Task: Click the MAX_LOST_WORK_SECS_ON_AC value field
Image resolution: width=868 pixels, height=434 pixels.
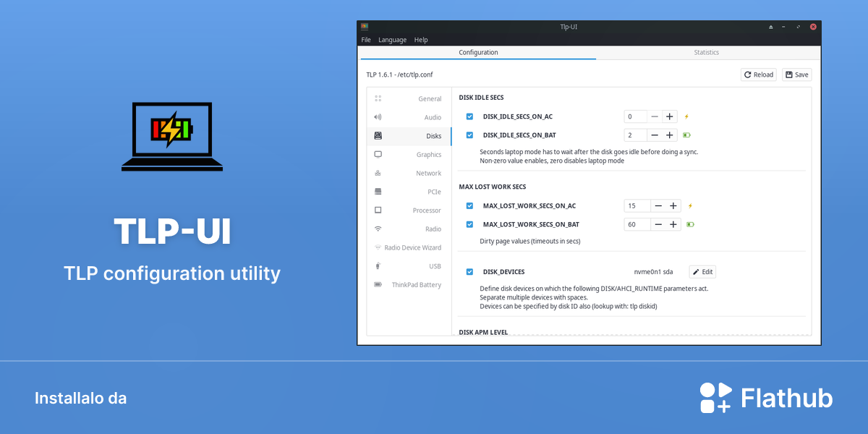Action: point(637,205)
